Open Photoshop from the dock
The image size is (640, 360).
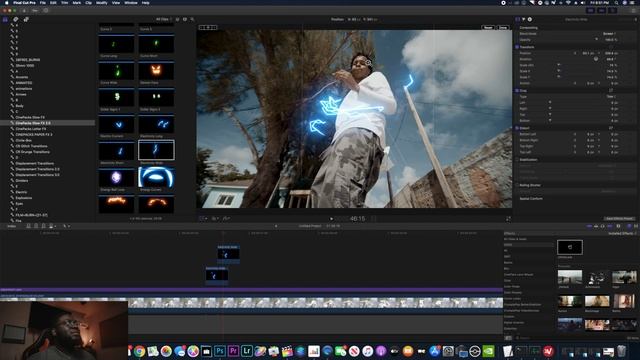[220, 351]
